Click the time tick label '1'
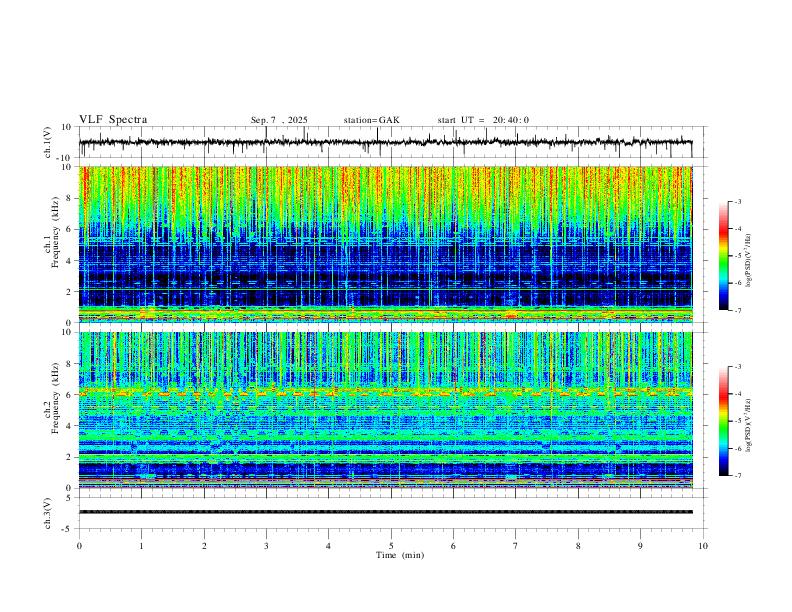792x612 pixels. pyautogui.click(x=141, y=546)
